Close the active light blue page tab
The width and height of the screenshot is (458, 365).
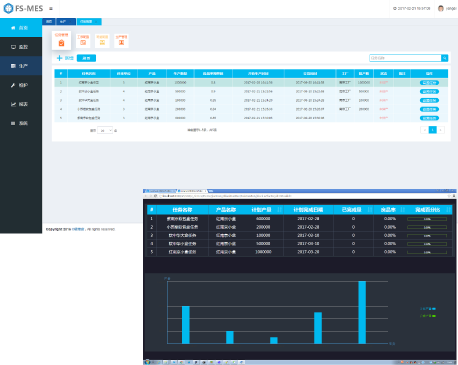pos(96,22)
